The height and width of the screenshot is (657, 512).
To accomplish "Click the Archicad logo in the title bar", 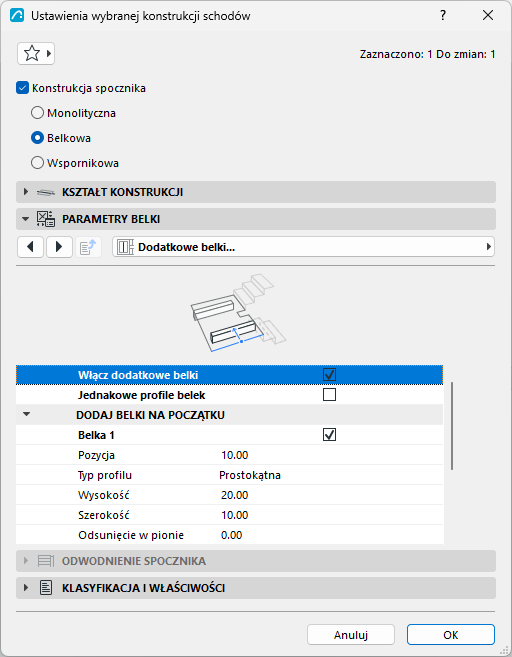I will click(x=17, y=16).
